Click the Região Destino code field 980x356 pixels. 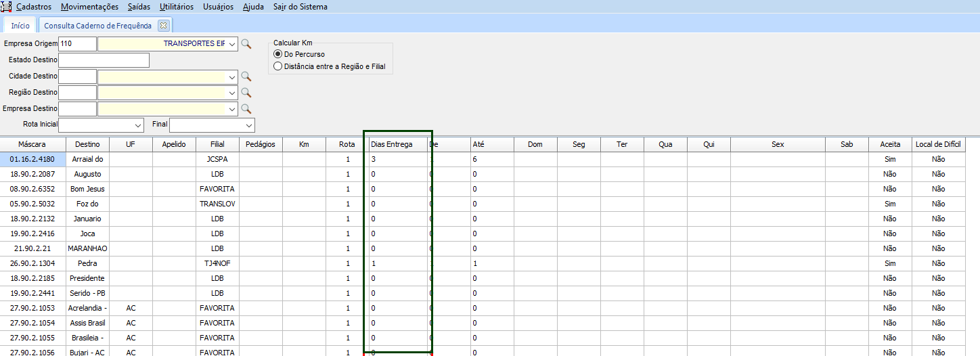(x=77, y=93)
